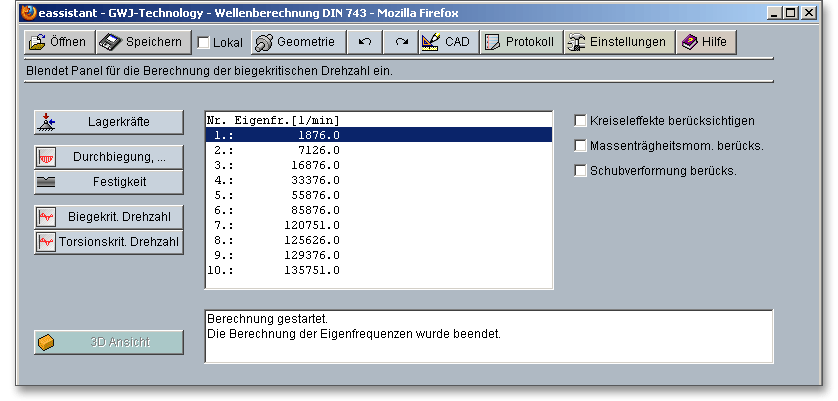Viewport: 838px width, 401px height.
Task: Enable Schubverformung berücks. checkbox
Action: pyautogui.click(x=581, y=171)
